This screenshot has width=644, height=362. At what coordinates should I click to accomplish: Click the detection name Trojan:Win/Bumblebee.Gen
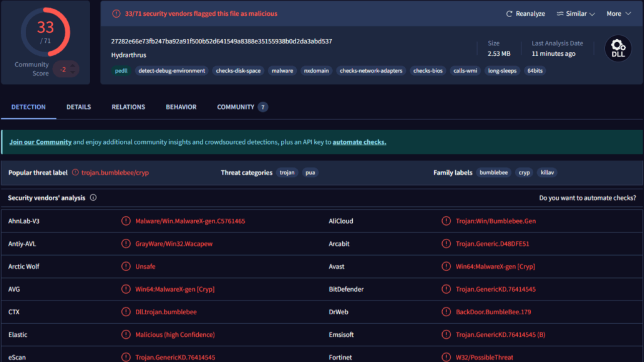[496, 221]
